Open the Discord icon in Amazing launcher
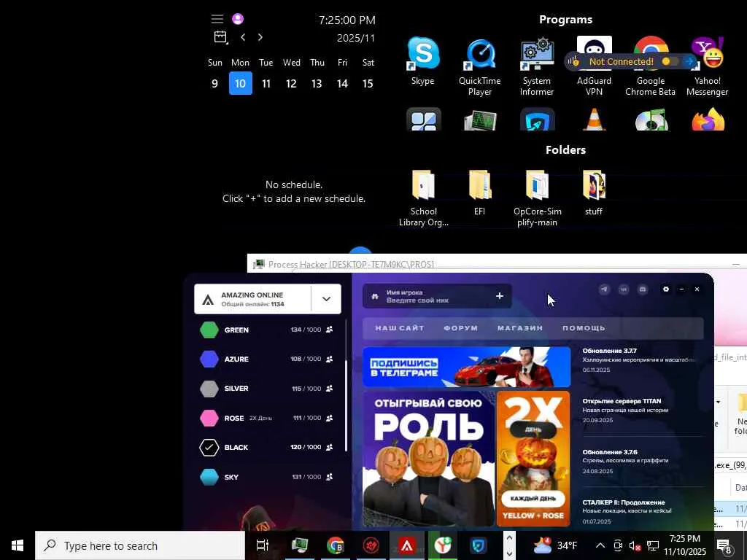This screenshot has height=560, width=747. point(643,289)
